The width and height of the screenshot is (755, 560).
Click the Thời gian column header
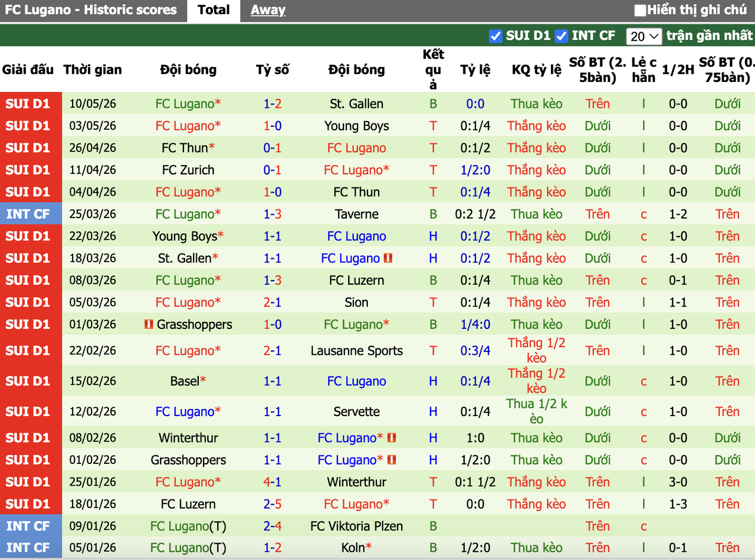tap(93, 70)
